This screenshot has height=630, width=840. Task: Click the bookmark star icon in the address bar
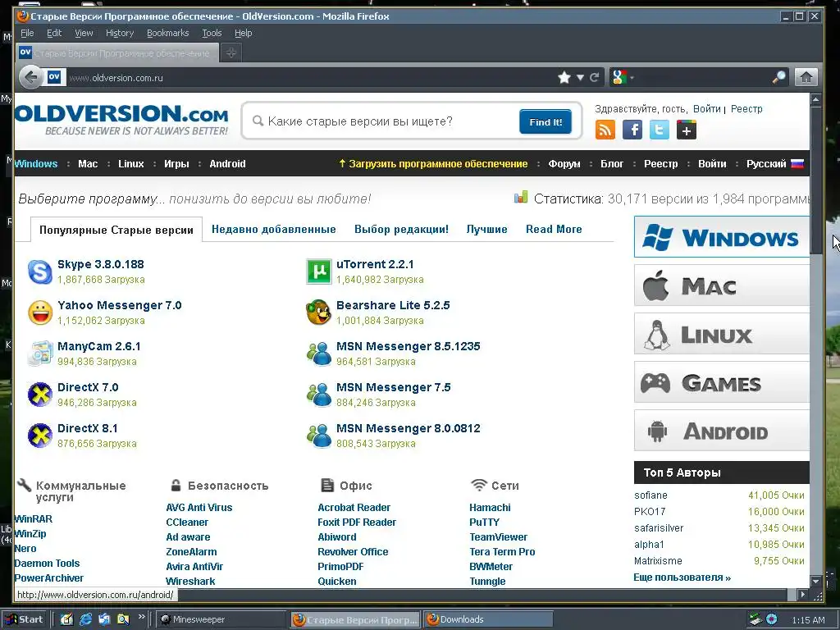564,78
